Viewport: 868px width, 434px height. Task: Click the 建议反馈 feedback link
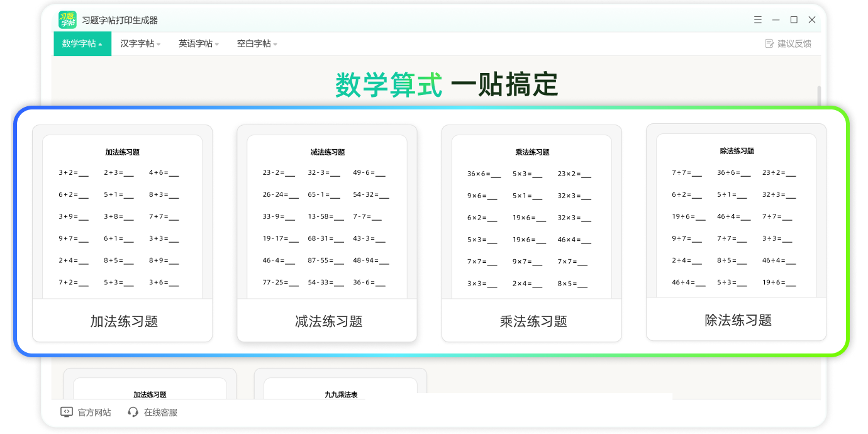point(794,43)
